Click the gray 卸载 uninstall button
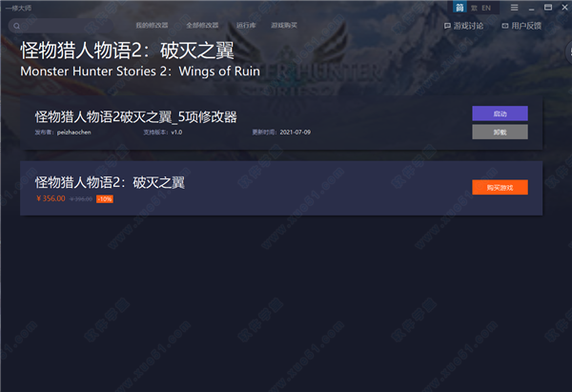The width and height of the screenshot is (572, 392). (500, 132)
